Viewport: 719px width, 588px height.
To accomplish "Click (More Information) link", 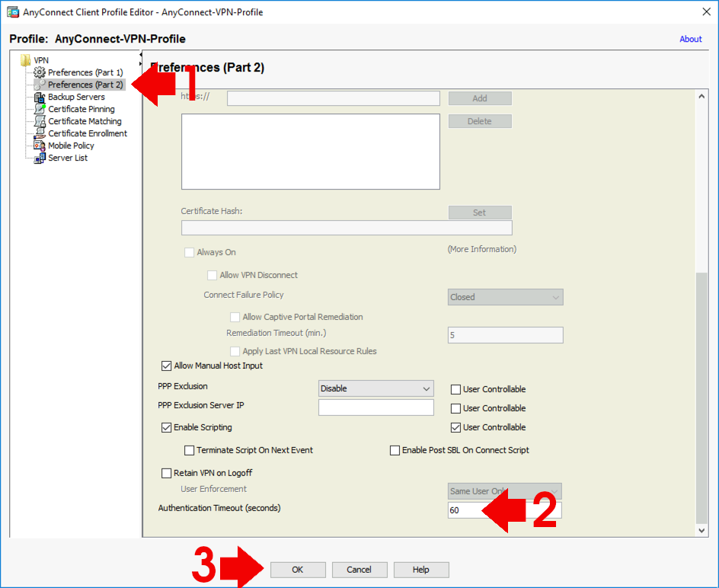I will tap(482, 249).
